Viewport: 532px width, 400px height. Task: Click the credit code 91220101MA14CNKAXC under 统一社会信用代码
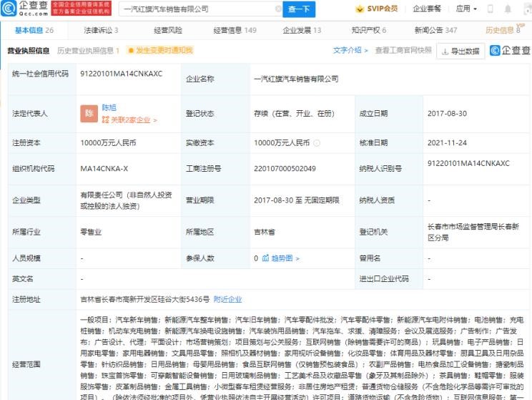tap(121, 74)
